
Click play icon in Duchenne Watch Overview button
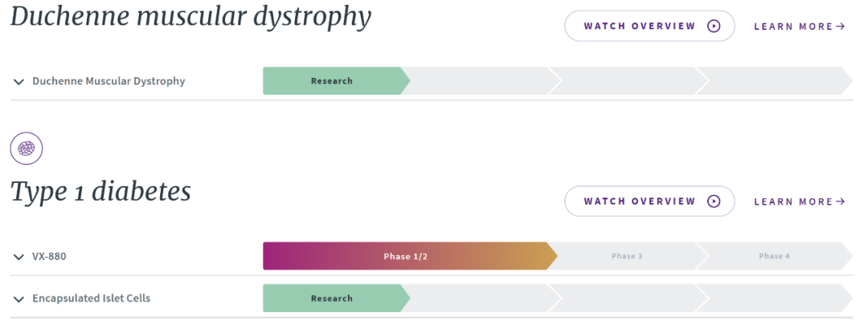pyautogui.click(x=714, y=26)
